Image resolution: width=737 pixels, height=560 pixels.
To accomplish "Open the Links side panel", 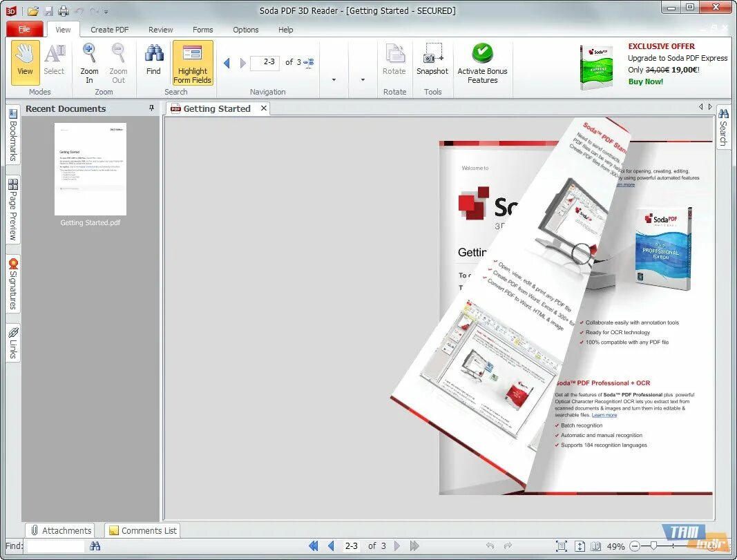I will pos(12,343).
